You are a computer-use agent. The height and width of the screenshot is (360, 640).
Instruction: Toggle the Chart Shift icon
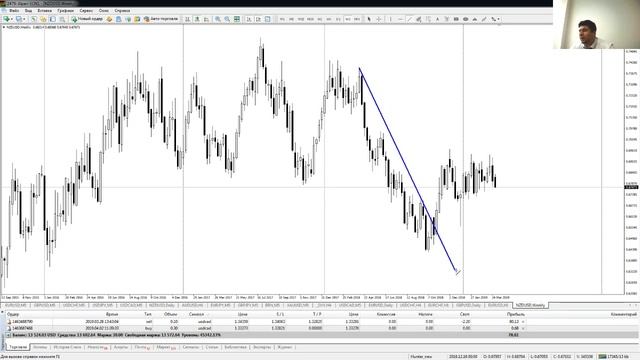pos(258,19)
